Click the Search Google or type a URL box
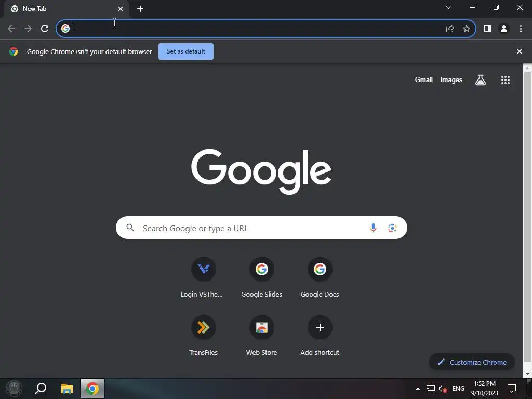 (x=261, y=228)
